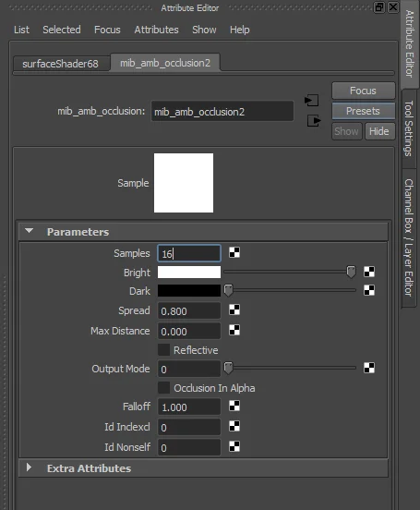
Task: Switch to the surfaceShader68 tab
Action: [x=61, y=64]
